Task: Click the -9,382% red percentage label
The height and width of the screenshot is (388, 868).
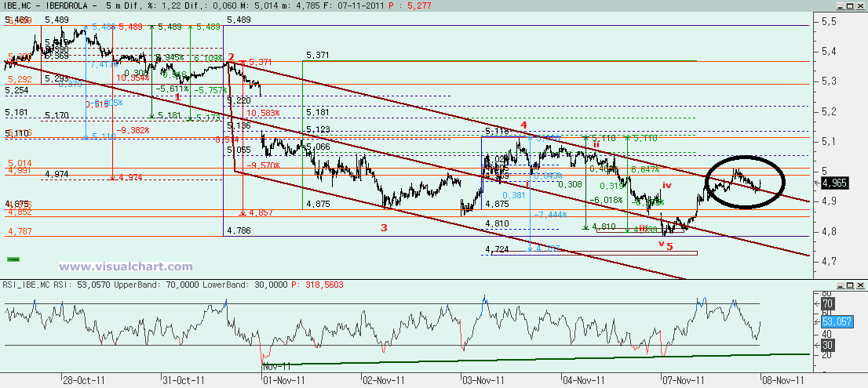Action: point(133,130)
